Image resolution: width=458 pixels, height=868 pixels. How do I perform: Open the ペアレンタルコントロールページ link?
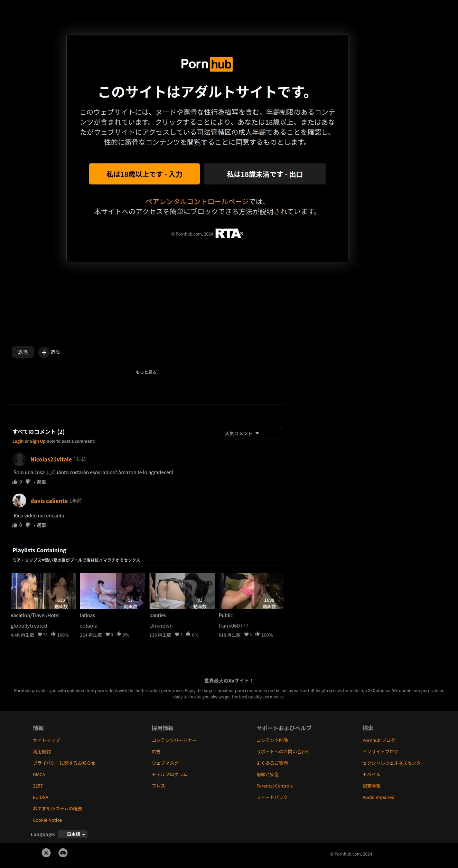click(x=197, y=201)
